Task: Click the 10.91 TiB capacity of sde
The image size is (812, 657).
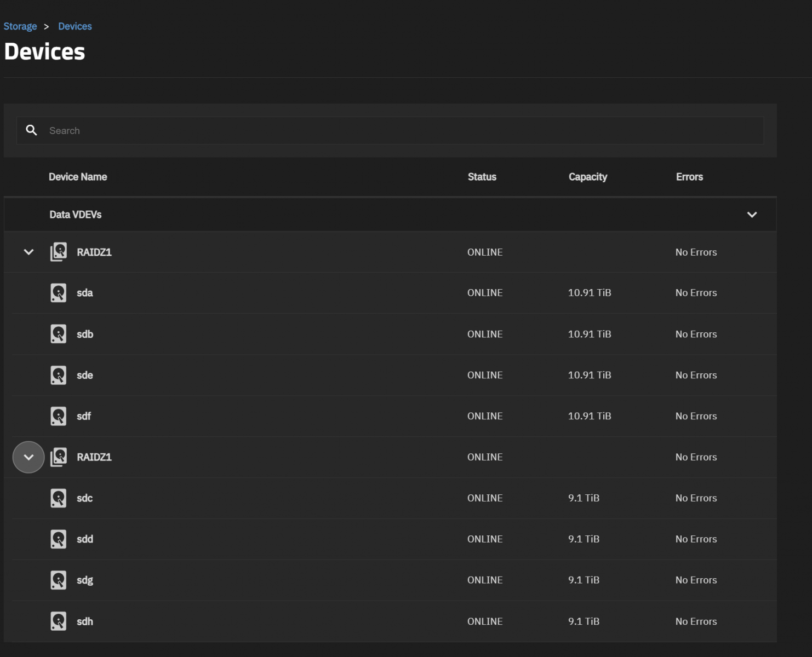Action: [x=590, y=375]
